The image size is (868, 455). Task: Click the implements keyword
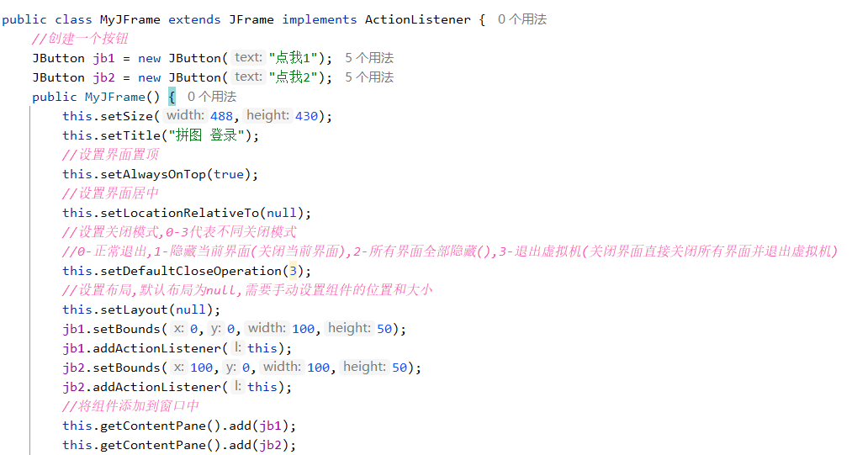(320, 19)
